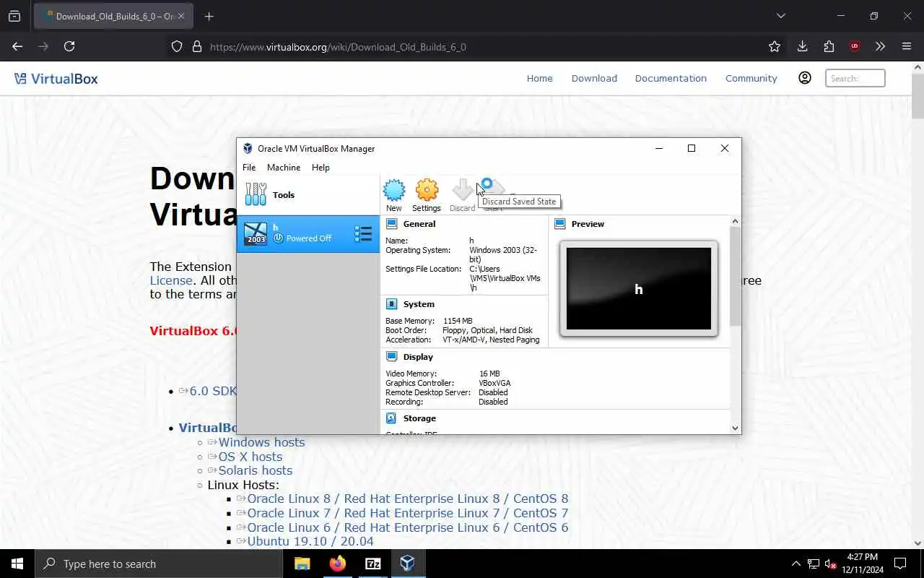Click the VirtualBox cube icon in title bar
This screenshot has width=924, height=578.
[248, 148]
